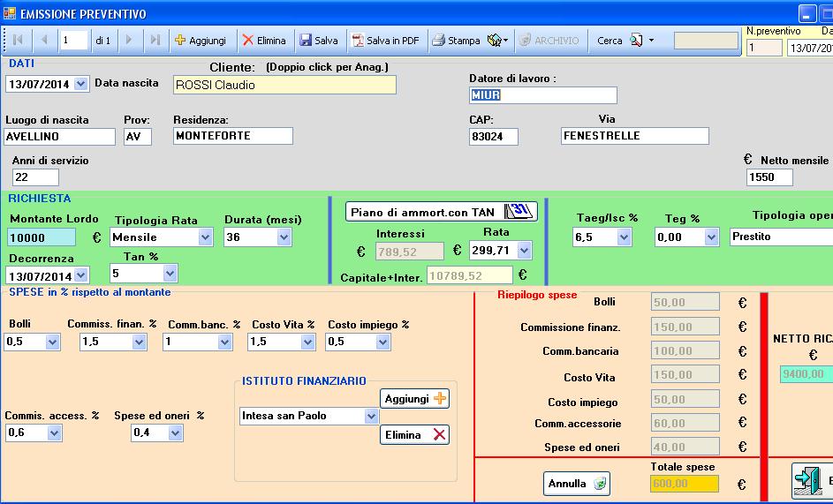Viewport: 833px width, 504px height.
Task: Click Elimina in the top toolbar
Action: [x=264, y=41]
